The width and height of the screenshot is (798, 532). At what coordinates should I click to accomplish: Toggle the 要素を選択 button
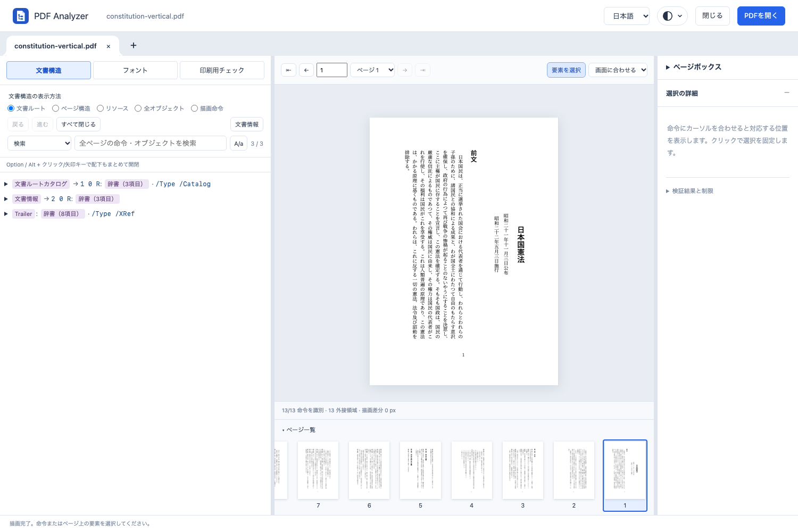tap(566, 70)
